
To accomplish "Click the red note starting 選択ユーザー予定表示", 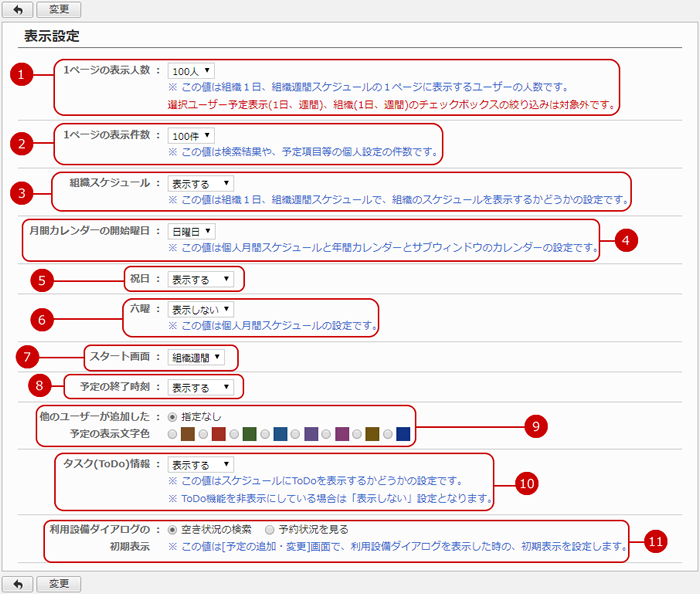I will click(x=392, y=105).
